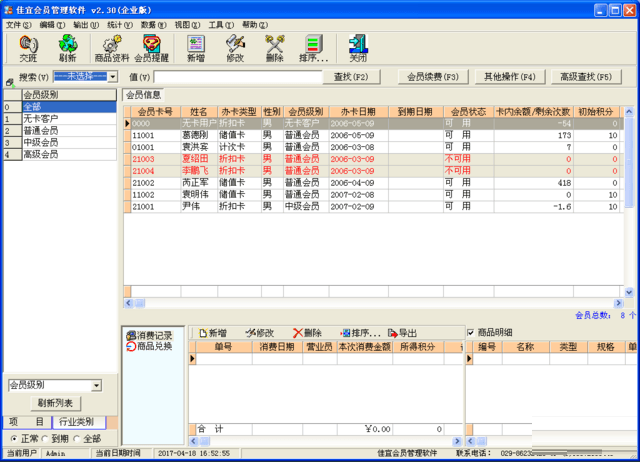Toggle the 商品明细 checkbox
The height and width of the screenshot is (462, 640).
(472, 332)
